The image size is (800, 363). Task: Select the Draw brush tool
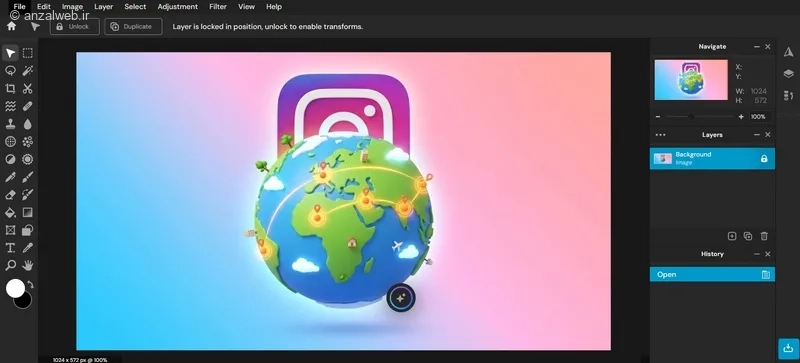click(28, 177)
